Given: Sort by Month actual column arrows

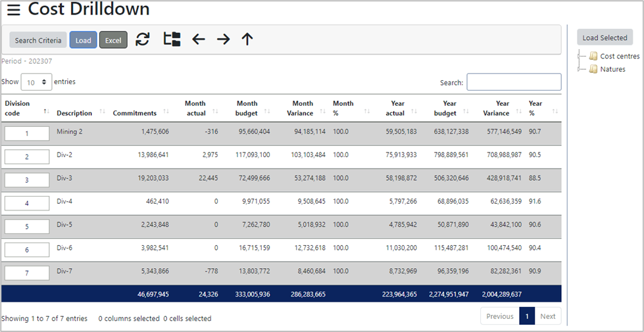Looking at the screenshot, I should pos(216,112).
